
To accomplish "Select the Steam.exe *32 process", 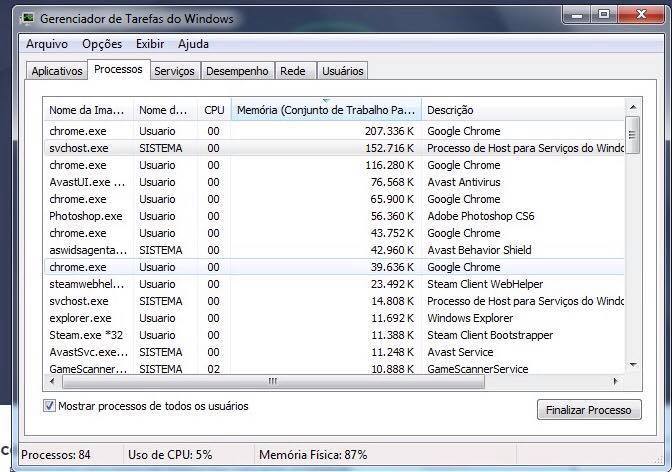I will tap(334, 335).
